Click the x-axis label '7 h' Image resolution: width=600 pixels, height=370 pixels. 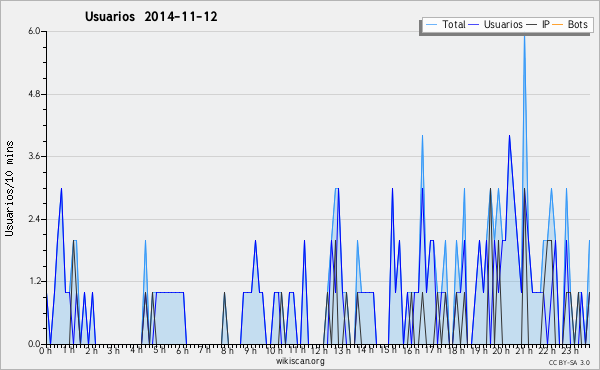point(204,350)
